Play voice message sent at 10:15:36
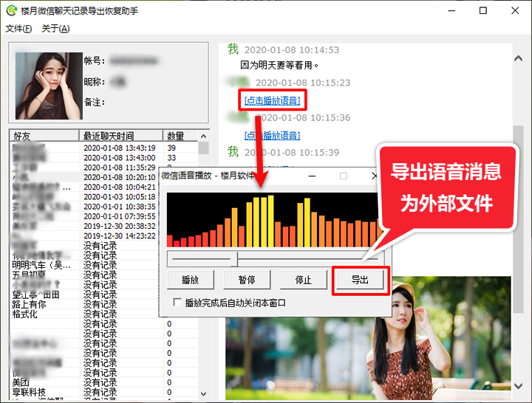This screenshot has width=532, height=403. point(272,136)
